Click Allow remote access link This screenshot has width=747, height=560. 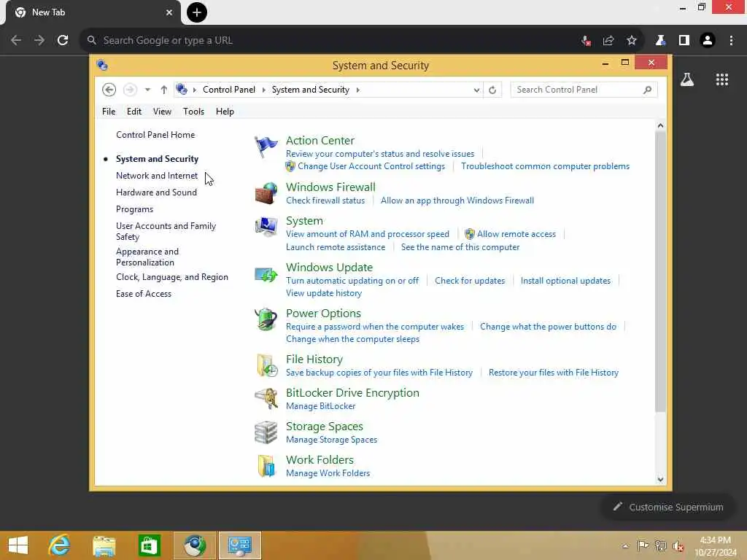[516, 234]
